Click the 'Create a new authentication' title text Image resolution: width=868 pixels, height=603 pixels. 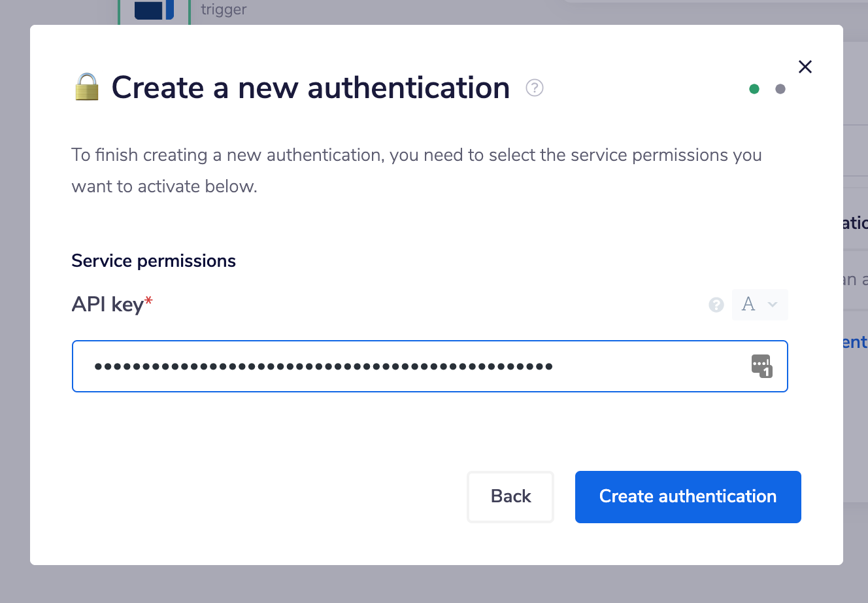coord(310,88)
